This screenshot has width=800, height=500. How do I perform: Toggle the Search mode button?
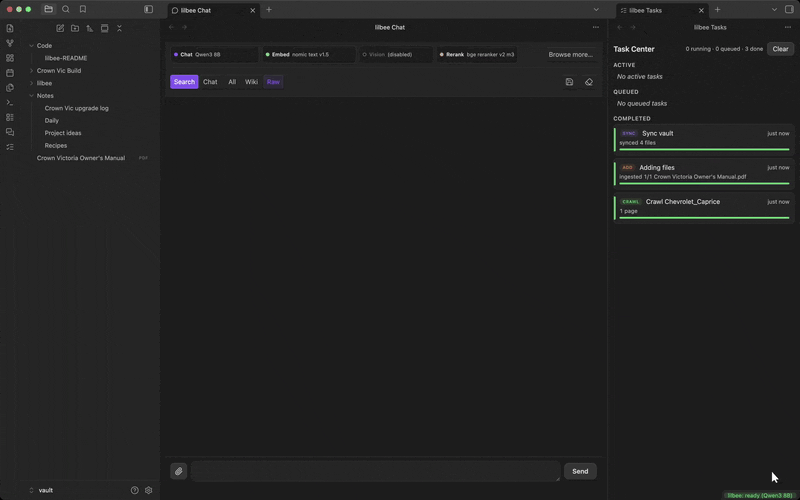pos(184,82)
